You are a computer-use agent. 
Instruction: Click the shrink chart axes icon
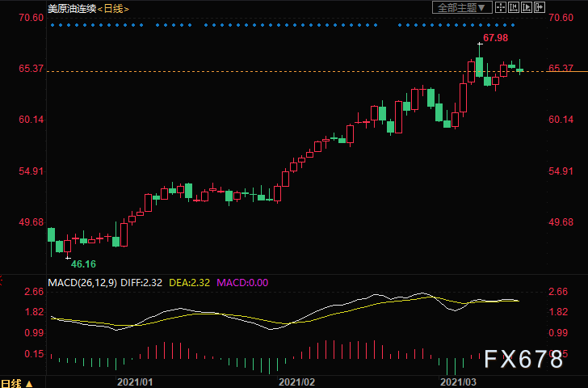pos(514,7)
